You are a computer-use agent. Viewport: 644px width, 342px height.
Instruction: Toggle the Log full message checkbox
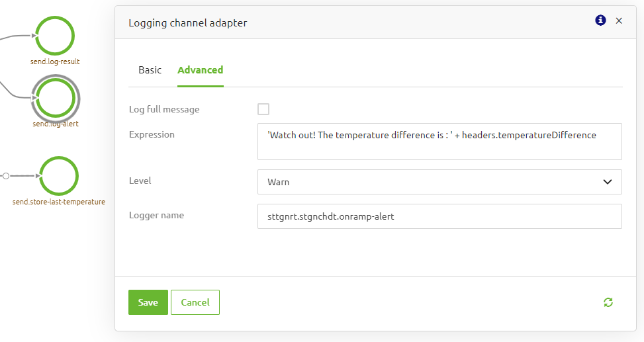tap(263, 109)
